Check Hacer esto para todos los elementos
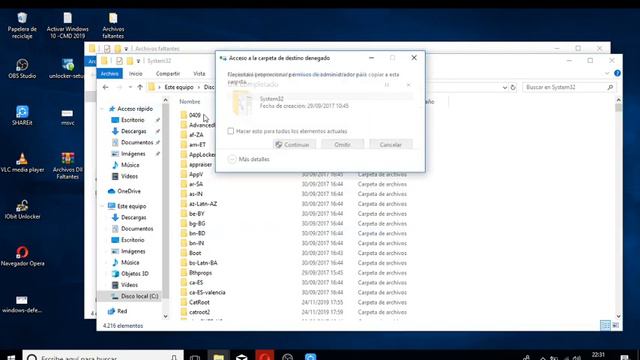Screen dimensions: 640x360 (231, 131)
